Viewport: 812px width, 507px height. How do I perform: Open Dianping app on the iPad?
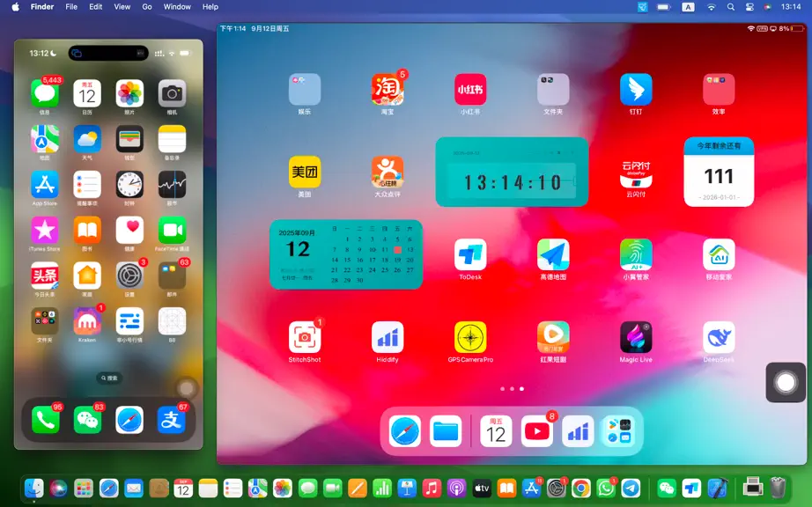pos(388,172)
